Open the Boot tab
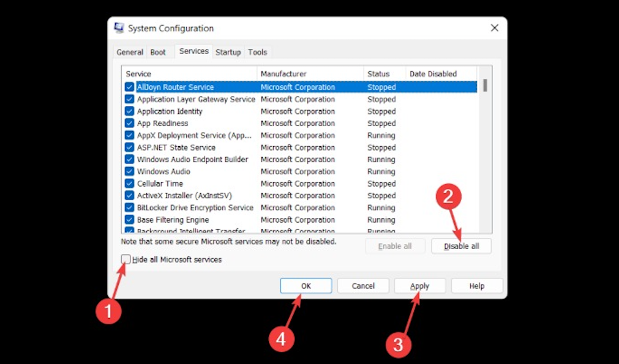This screenshot has width=619, height=364. pos(158,52)
